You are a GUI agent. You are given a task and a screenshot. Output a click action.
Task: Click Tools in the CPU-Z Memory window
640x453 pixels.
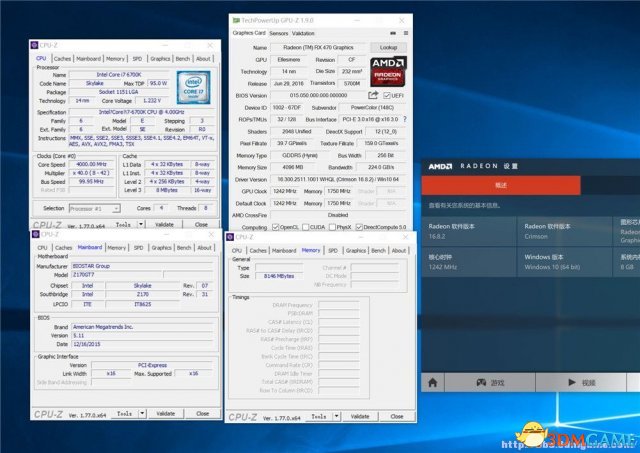coord(319,416)
